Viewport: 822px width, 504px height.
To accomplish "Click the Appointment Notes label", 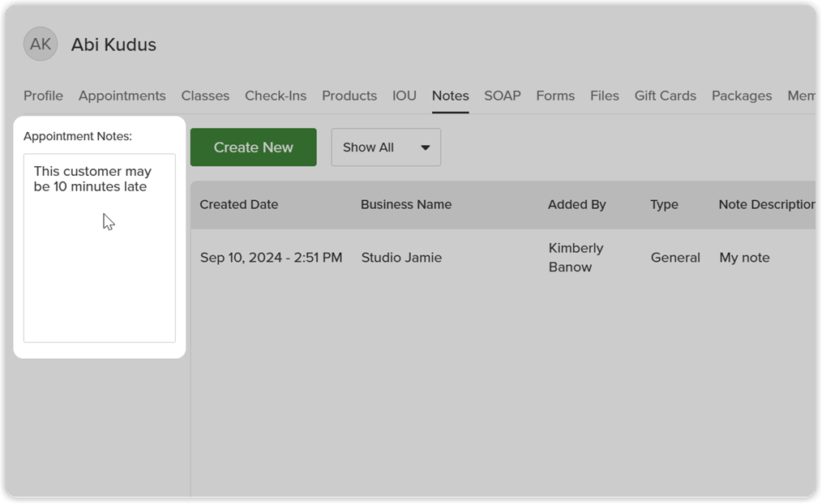I will 78,136.
